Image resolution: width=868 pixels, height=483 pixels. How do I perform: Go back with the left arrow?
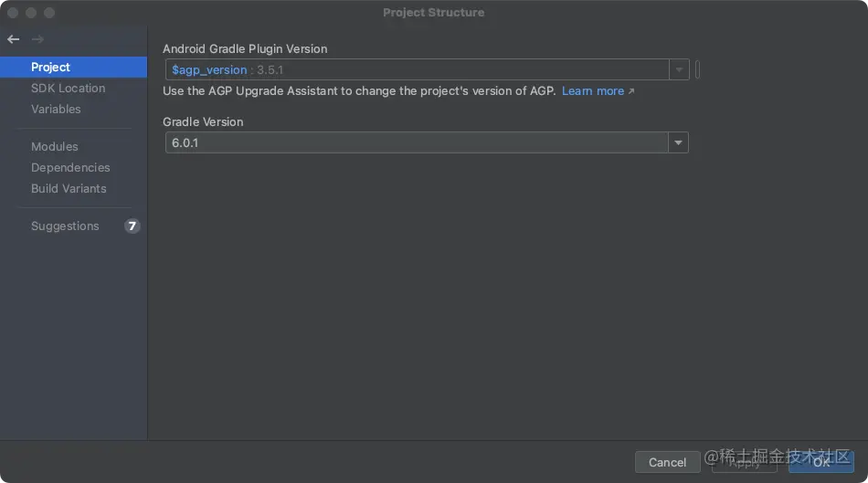tap(13, 39)
